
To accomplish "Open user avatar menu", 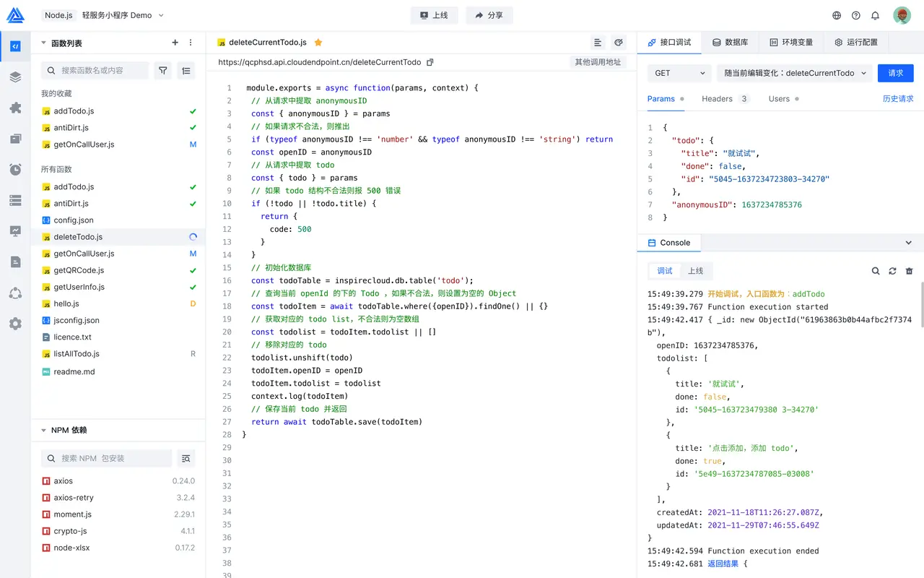I will point(902,15).
